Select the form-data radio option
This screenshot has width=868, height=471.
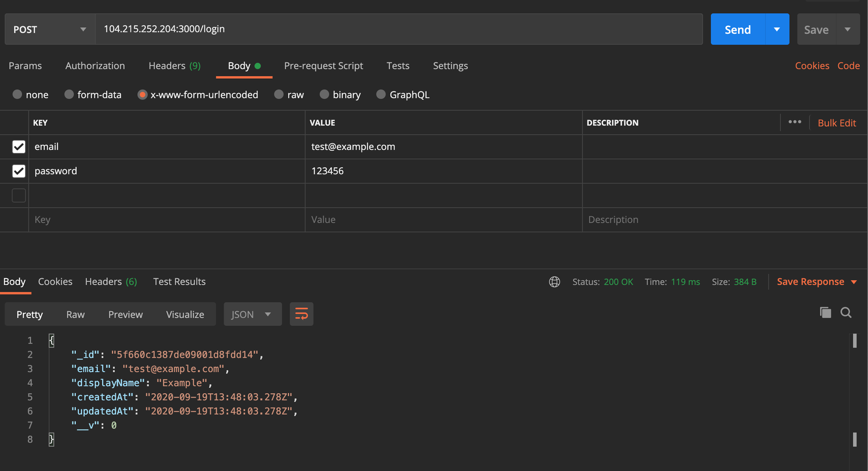click(x=69, y=95)
